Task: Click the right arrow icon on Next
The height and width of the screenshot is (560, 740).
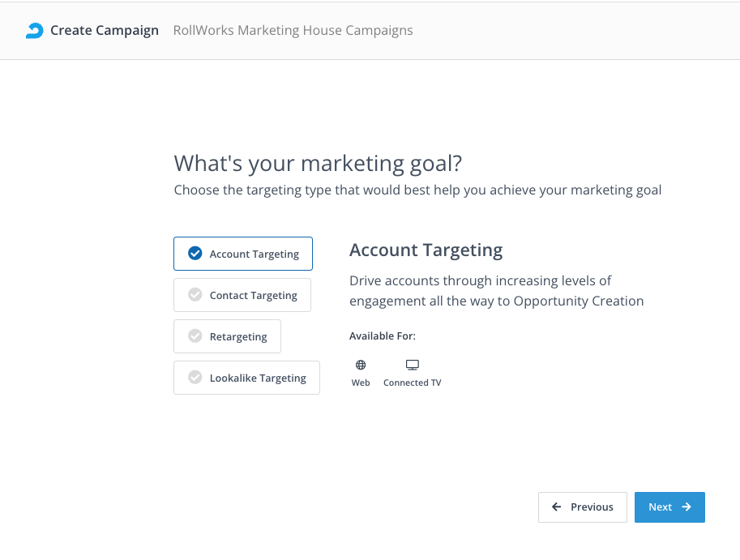Action: (x=687, y=507)
